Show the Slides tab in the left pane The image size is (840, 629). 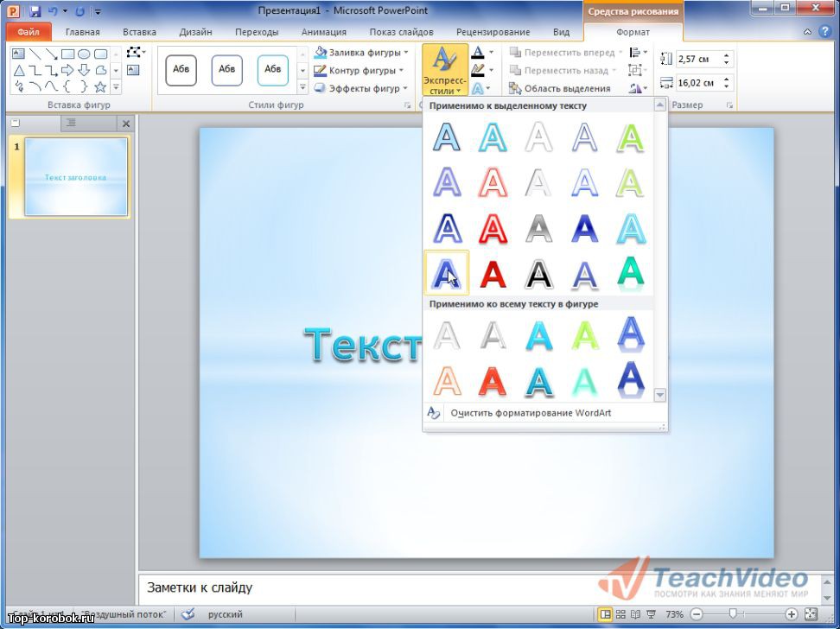point(16,124)
